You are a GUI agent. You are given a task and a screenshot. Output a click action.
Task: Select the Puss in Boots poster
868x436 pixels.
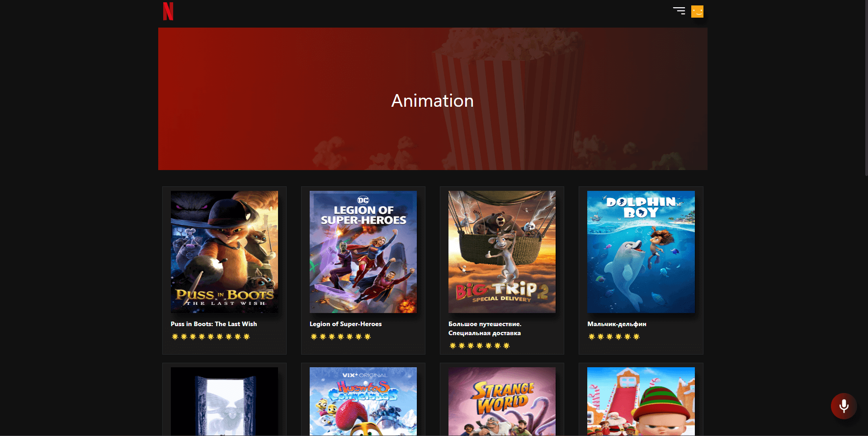pos(224,252)
